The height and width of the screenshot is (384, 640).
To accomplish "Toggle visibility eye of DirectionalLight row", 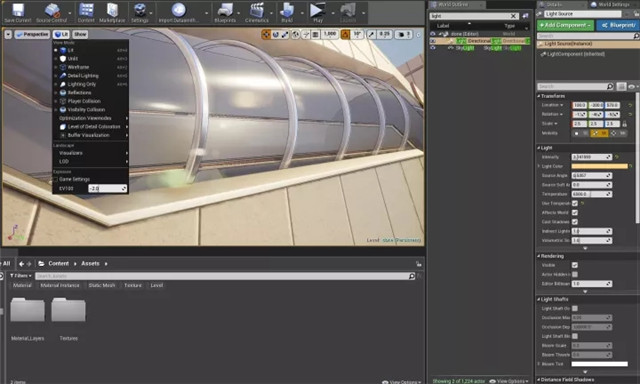I will coord(433,41).
